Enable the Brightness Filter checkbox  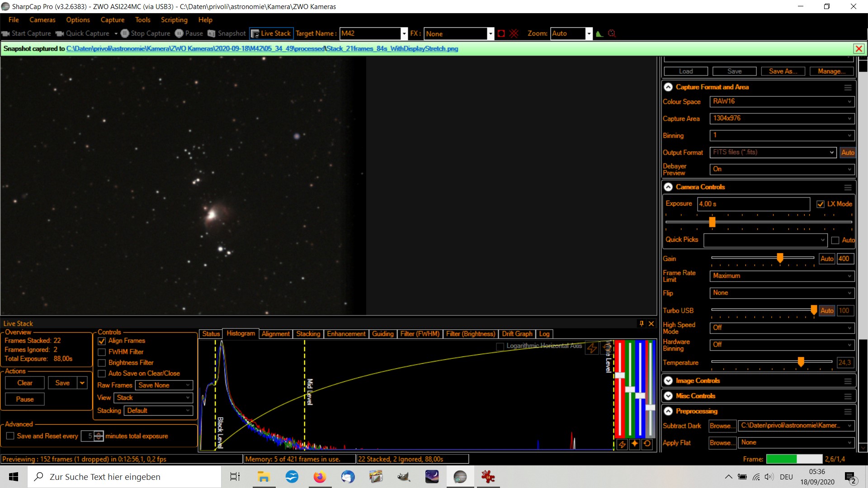point(102,363)
